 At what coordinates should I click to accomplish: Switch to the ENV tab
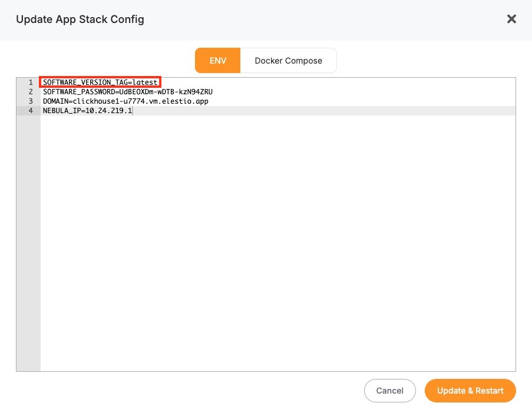(218, 61)
